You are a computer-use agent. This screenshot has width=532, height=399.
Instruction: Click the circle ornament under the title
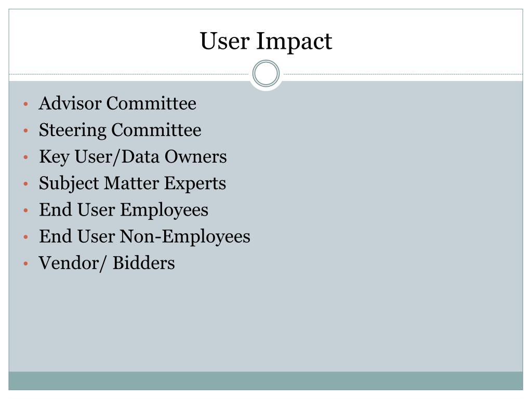[266, 74]
